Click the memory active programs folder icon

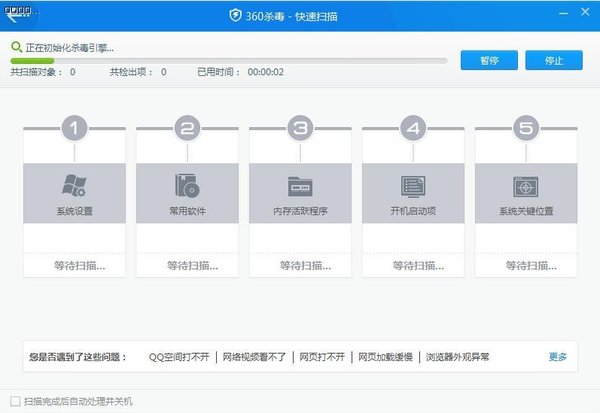coord(300,186)
